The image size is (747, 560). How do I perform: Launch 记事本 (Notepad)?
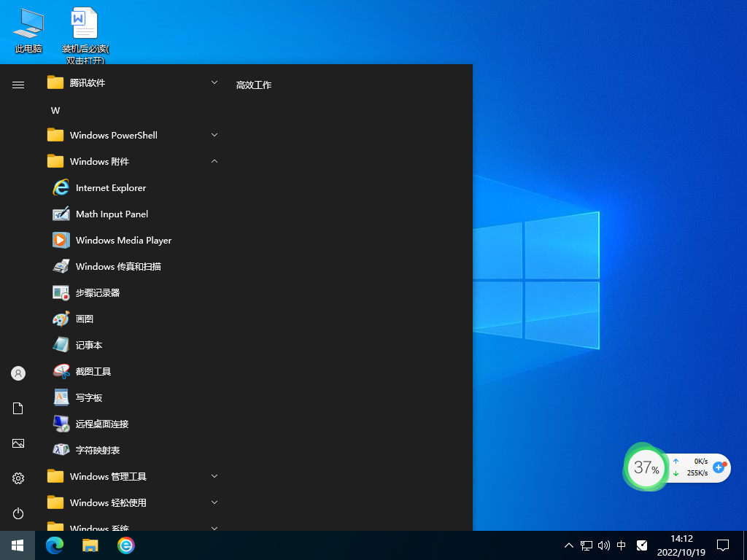click(88, 345)
